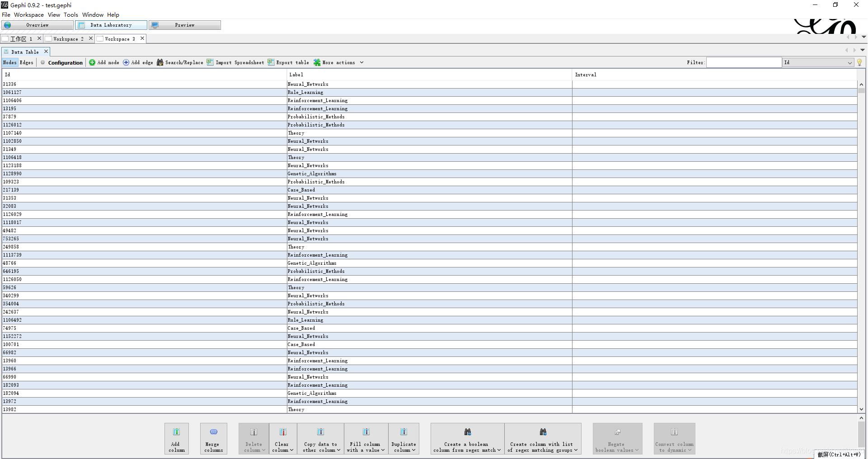Click into the Filter text field

(744, 62)
